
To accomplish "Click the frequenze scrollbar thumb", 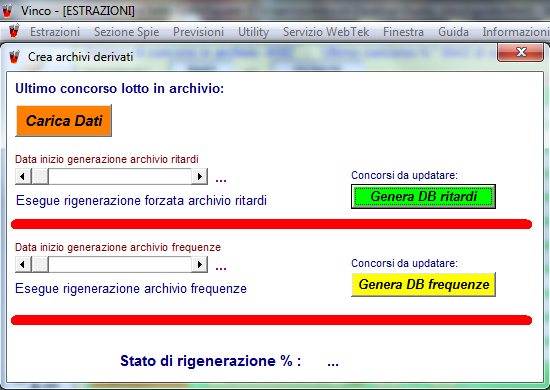I will coord(40,264).
